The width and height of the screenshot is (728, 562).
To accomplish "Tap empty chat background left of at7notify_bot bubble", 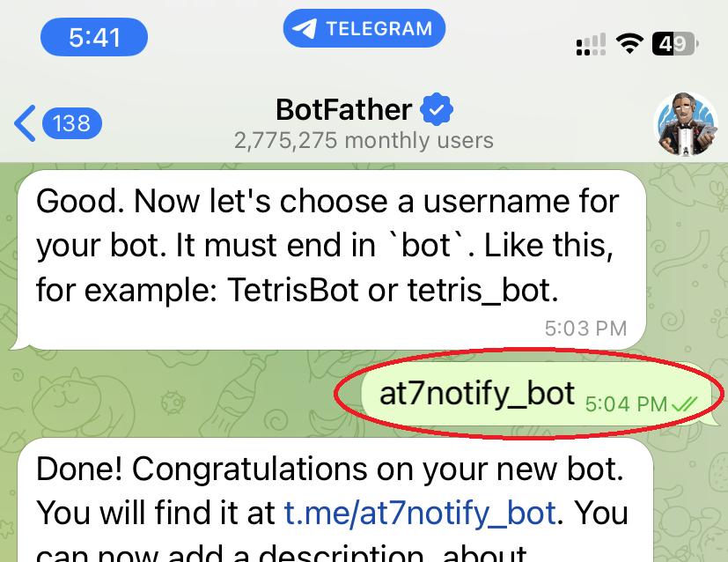I will click(x=176, y=393).
